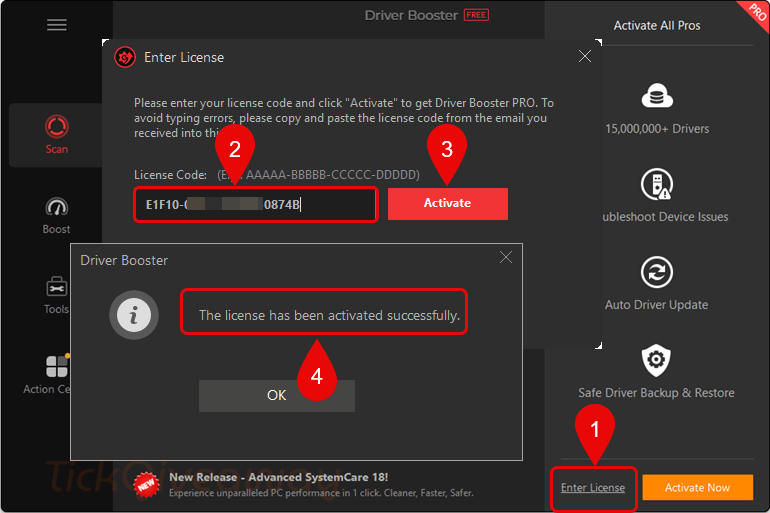Click the red New Release badge icon
The image size is (770, 513).
pyautogui.click(x=147, y=484)
